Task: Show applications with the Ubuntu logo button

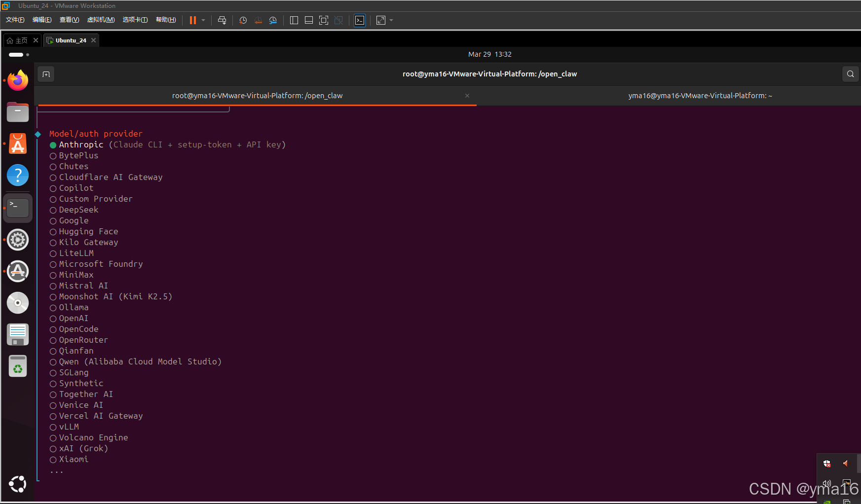Action: pos(18,484)
